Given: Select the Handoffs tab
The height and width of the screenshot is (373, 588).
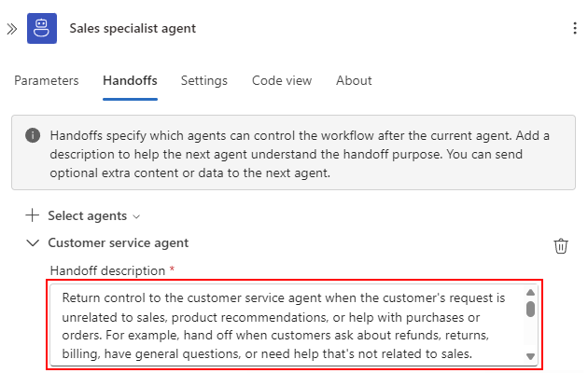Looking at the screenshot, I should point(130,80).
